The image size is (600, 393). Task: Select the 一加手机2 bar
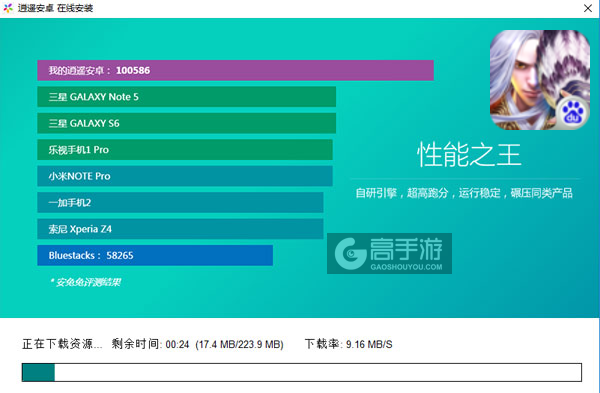pyautogui.click(x=180, y=202)
